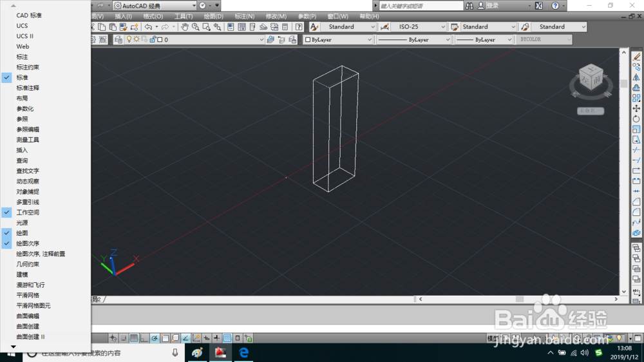Click the Help question mark toolbar icon
This screenshot has height=362, width=644.
click(x=299, y=27)
